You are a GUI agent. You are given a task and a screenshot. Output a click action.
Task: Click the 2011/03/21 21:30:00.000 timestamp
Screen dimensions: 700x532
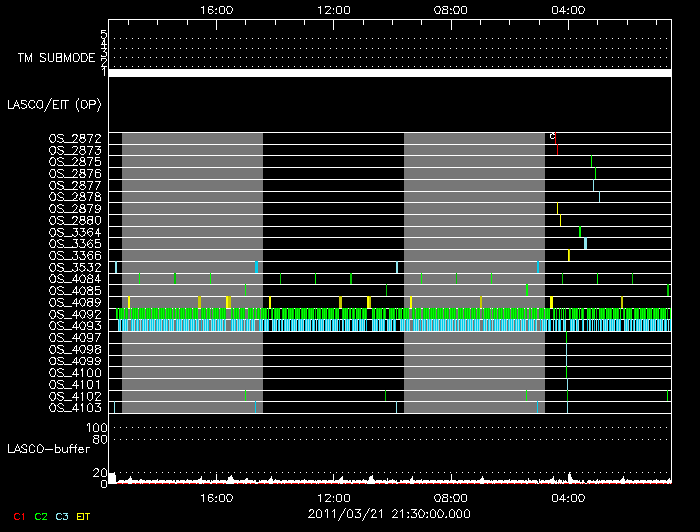(x=389, y=514)
